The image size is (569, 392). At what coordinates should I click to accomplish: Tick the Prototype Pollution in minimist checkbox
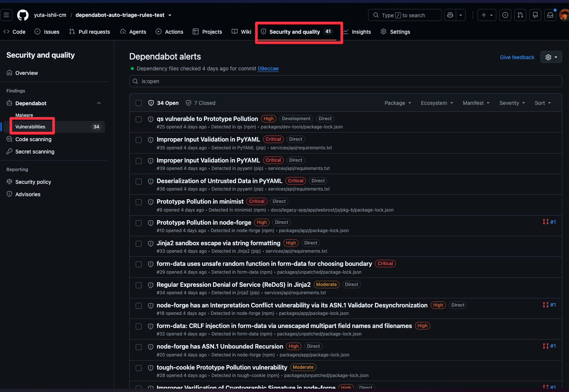(139, 202)
